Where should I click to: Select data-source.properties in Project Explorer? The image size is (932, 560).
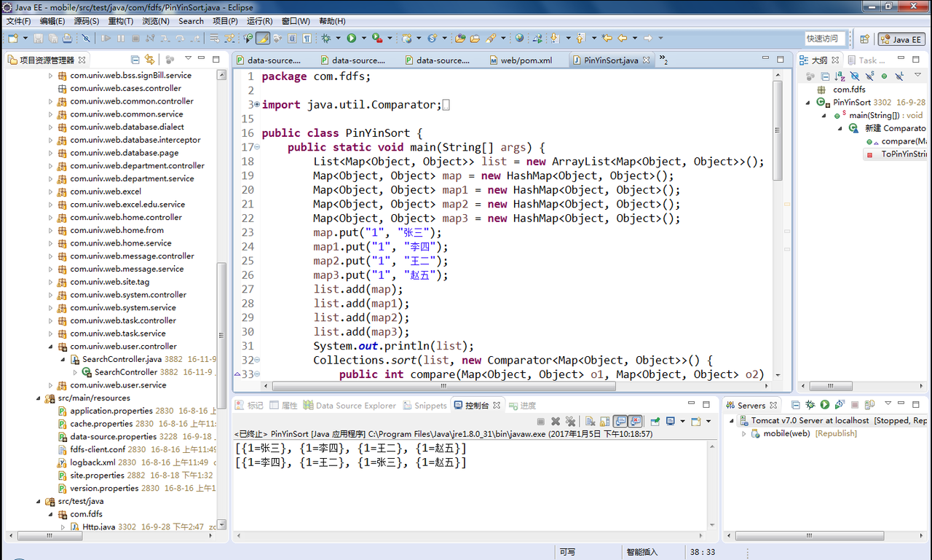pyautogui.click(x=106, y=437)
